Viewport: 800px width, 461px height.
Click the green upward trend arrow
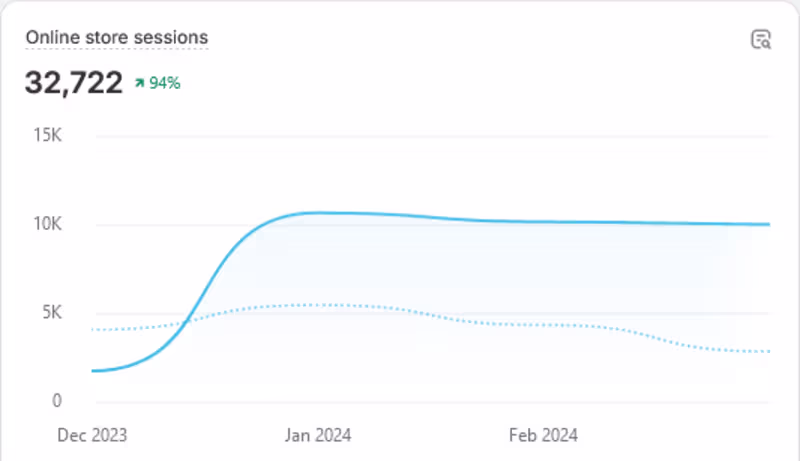pyautogui.click(x=139, y=84)
